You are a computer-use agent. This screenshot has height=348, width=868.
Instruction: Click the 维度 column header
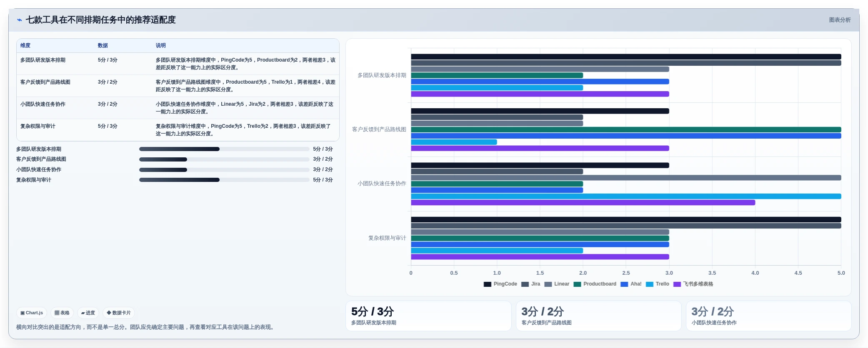25,46
